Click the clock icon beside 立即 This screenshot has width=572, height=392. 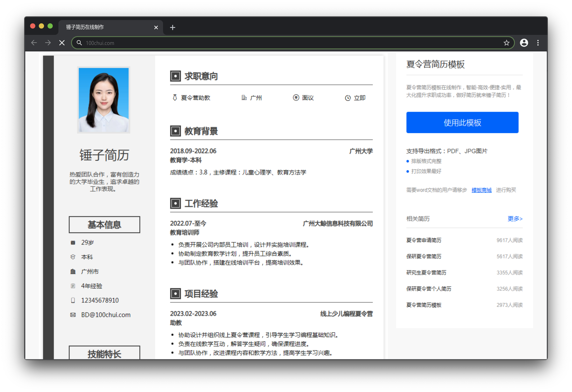pos(347,98)
